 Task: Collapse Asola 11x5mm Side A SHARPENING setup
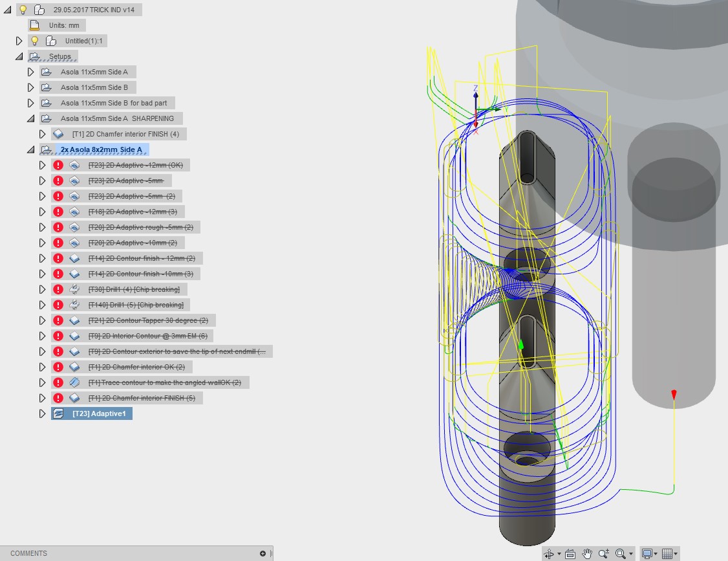30,118
